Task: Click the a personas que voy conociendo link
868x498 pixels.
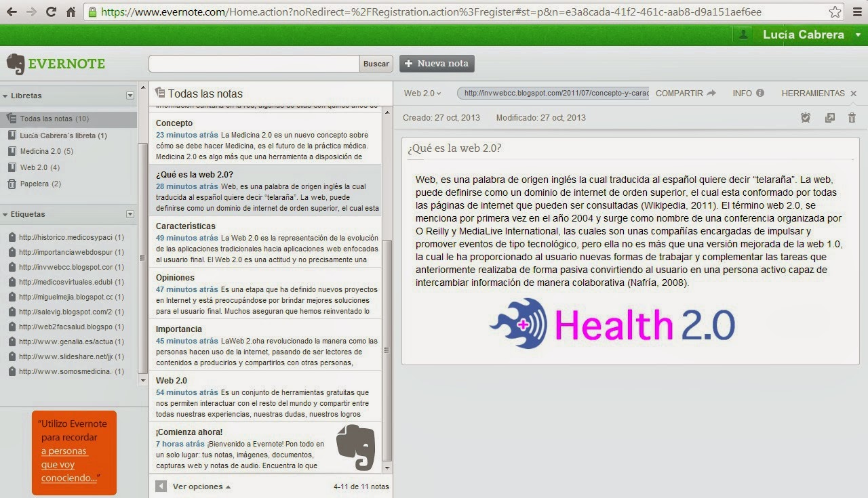Action: click(x=68, y=464)
